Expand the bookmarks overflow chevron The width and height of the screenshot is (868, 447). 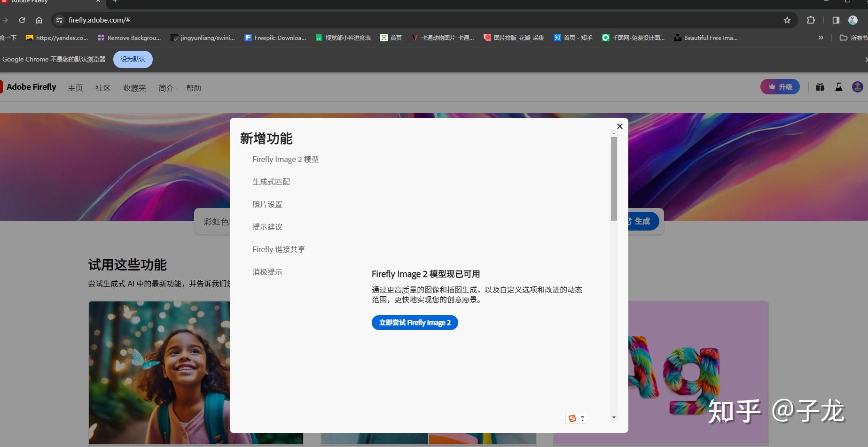click(820, 38)
